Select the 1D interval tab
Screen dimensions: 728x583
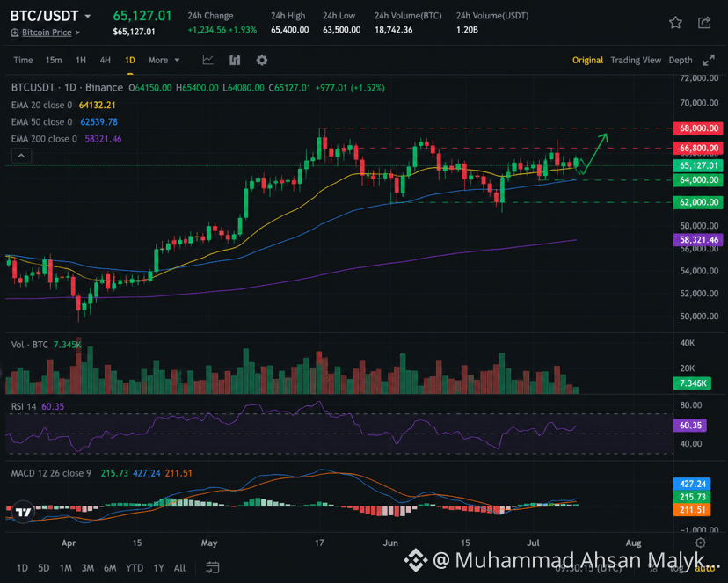[x=130, y=60]
